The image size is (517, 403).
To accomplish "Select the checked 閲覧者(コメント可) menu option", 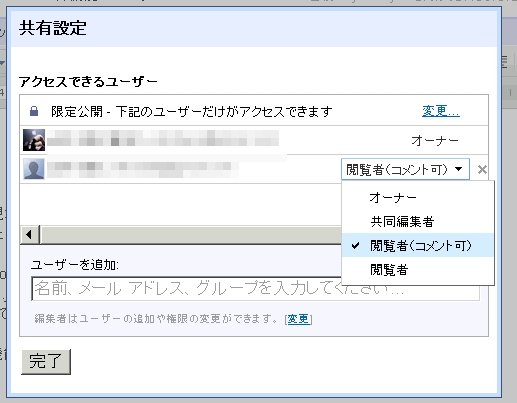I will [x=417, y=245].
